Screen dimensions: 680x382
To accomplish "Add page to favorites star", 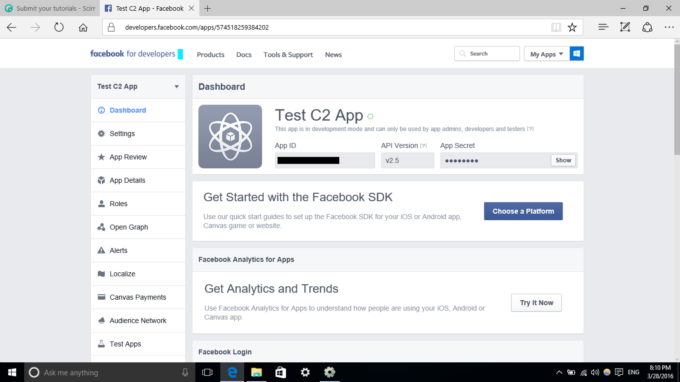I will click(x=572, y=27).
